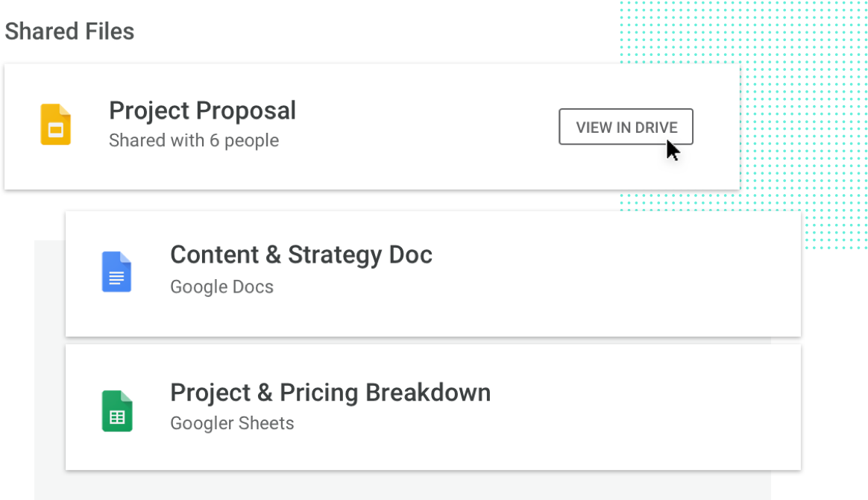Click the yellow Google Slides file icon

point(55,125)
